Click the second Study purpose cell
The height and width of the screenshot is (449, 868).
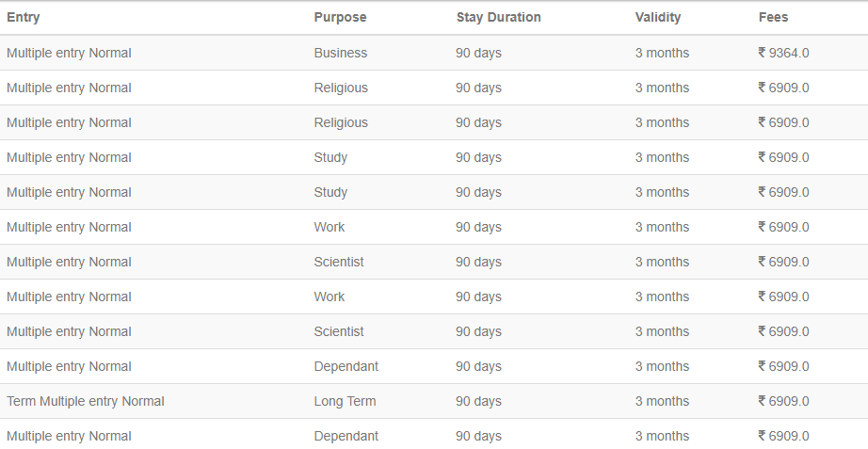coord(330,192)
